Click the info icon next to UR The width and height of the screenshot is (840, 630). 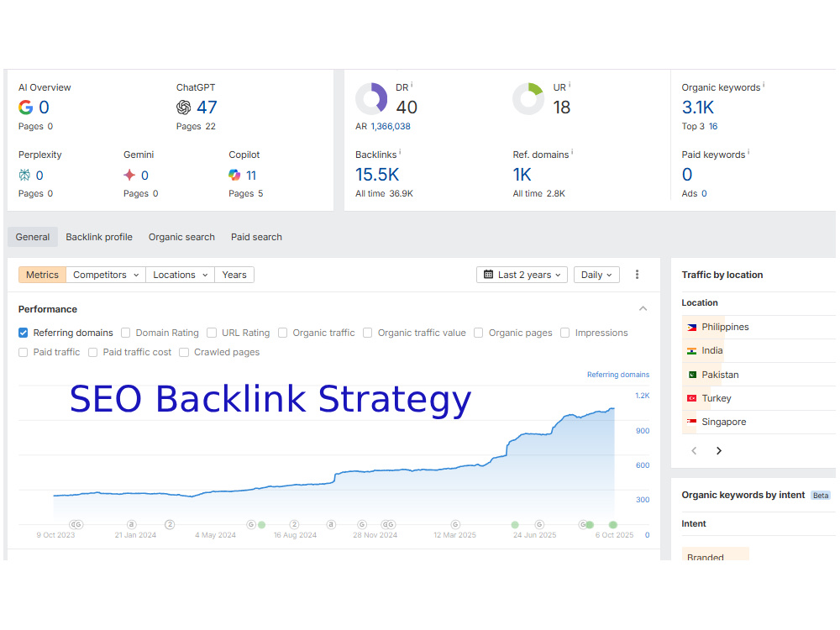click(x=570, y=85)
